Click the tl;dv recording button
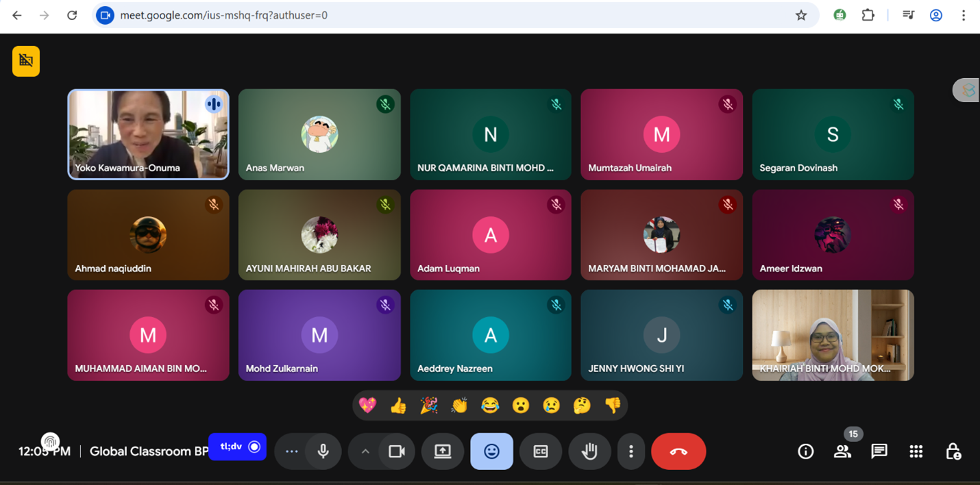980x485 pixels. (237, 447)
